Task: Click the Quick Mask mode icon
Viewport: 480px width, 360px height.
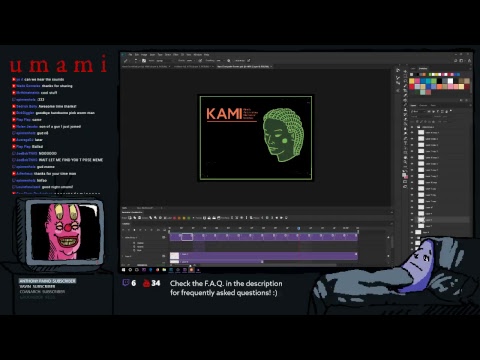Action: click(x=405, y=182)
